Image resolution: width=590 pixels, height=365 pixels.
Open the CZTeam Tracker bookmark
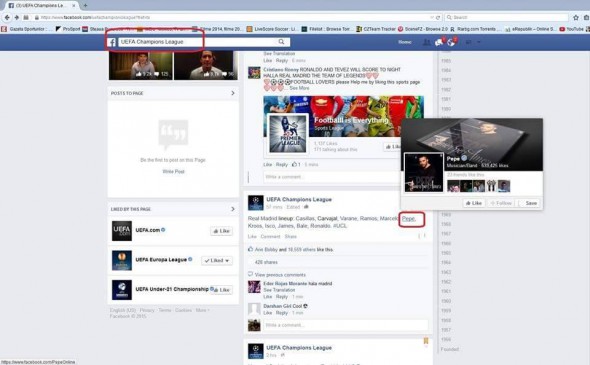click(x=376, y=29)
